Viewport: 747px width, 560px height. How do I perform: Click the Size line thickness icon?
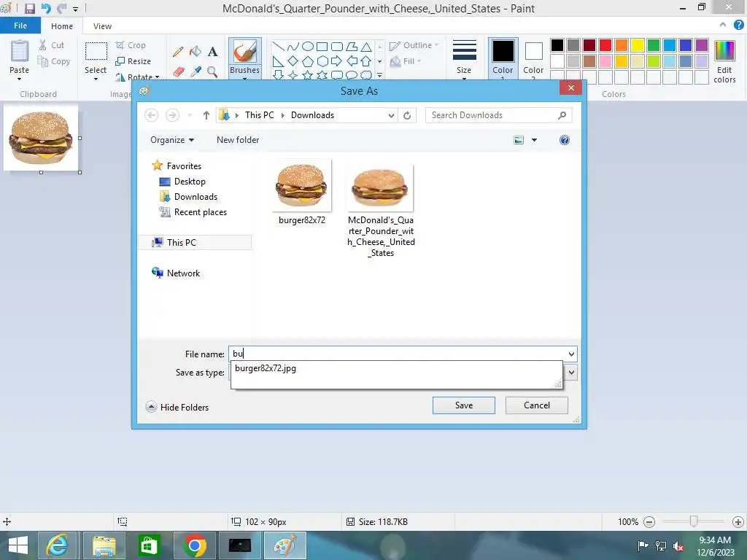click(x=465, y=50)
